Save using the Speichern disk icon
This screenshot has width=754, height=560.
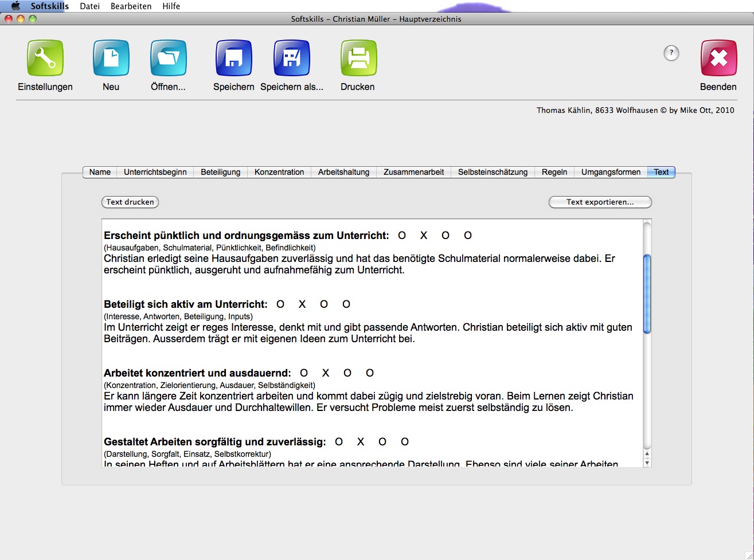234,58
